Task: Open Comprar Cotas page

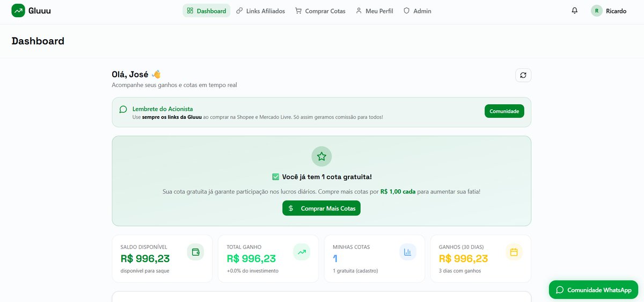Action: coord(320,11)
